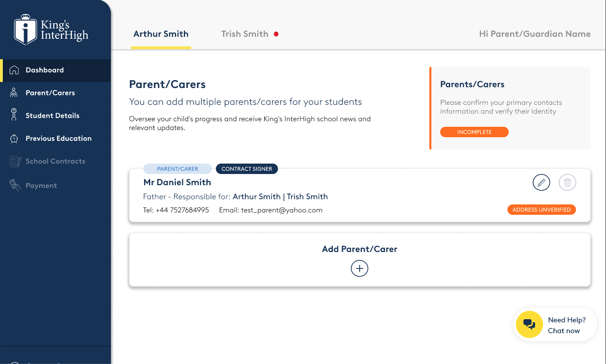Click the School Contracts document icon
Image resolution: width=606 pixels, height=364 pixels.
coord(15,161)
